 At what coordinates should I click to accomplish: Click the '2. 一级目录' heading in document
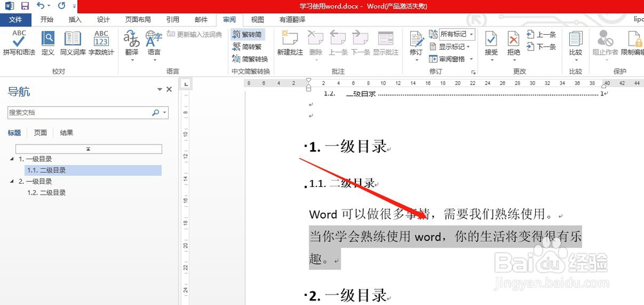(x=348, y=295)
